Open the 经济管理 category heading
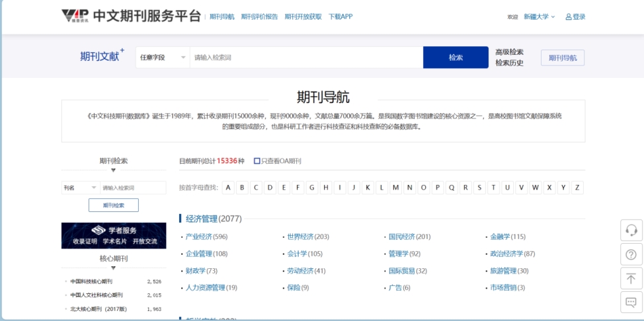The height and width of the screenshot is (321, 644). click(x=202, y=219)
